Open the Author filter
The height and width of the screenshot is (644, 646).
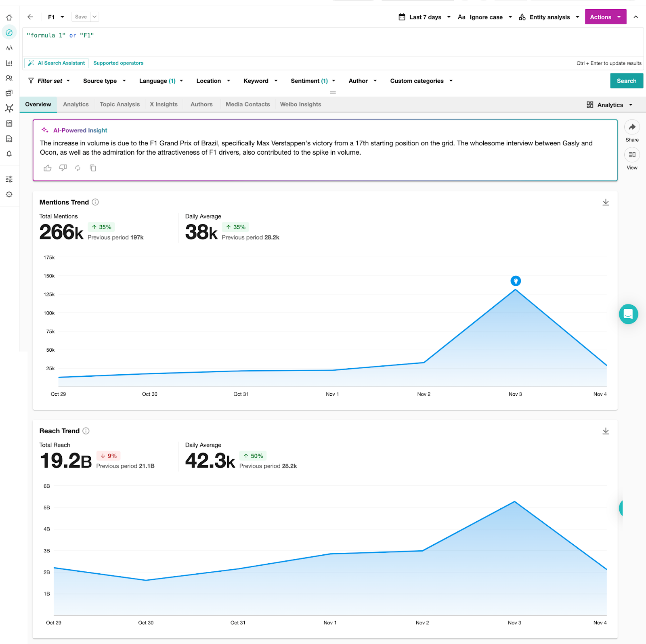coord(363,81)
